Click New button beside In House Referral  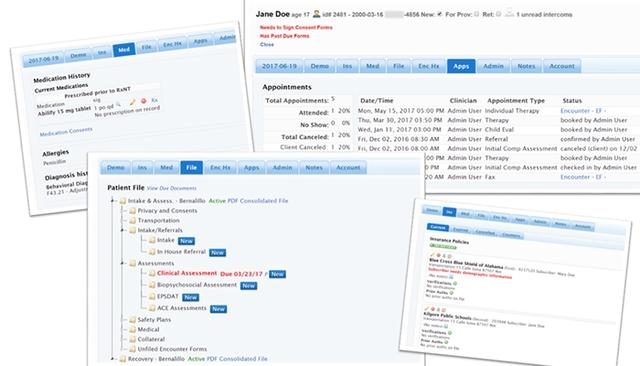pyautogui.click(x=218, y=253)
